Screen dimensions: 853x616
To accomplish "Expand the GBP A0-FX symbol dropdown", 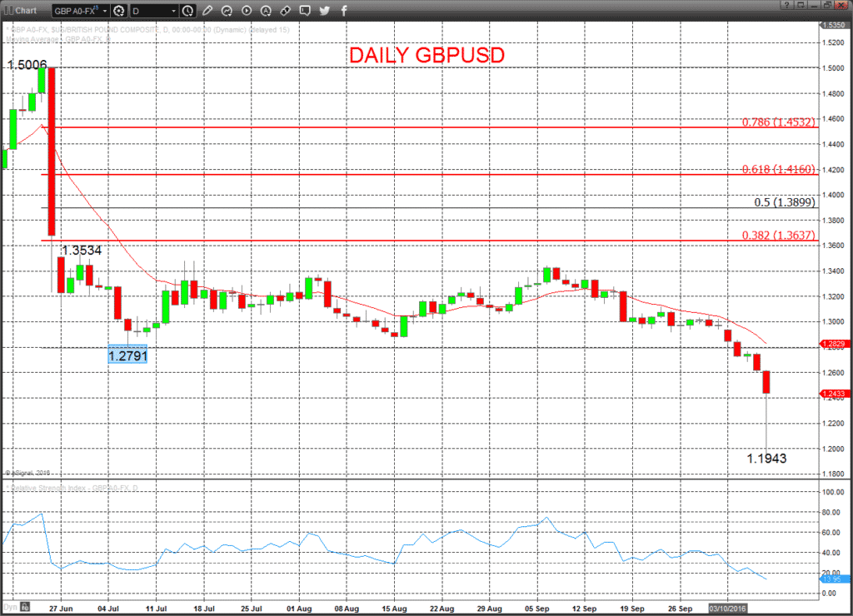I will [105, 11].
